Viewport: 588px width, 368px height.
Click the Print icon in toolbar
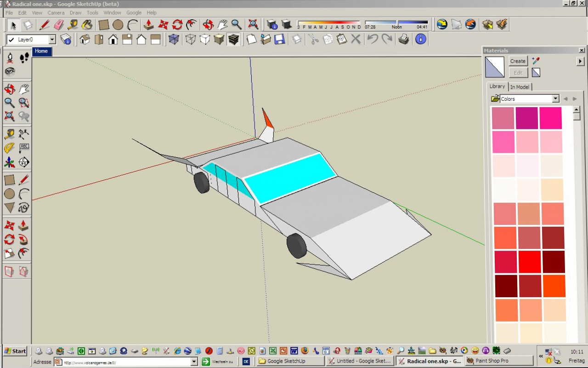click(404, 40)
